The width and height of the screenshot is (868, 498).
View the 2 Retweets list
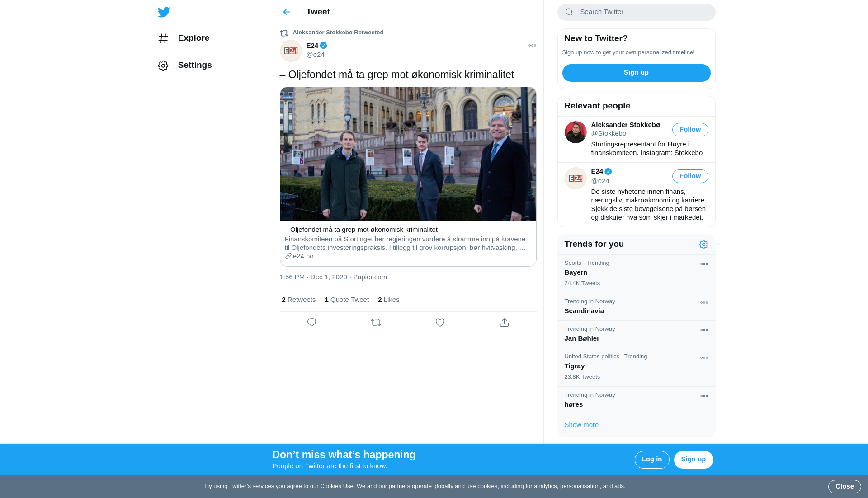(x=298, y=300)
